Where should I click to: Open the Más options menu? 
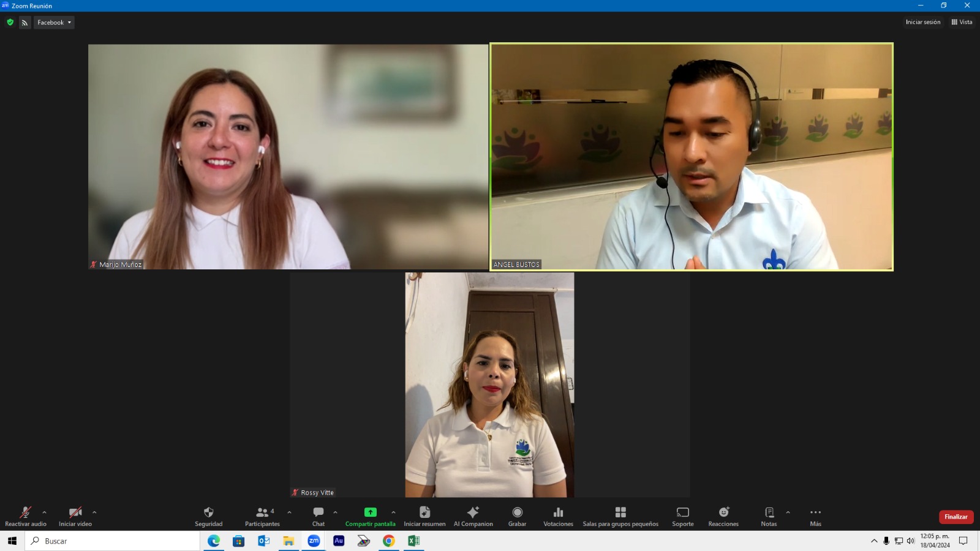pyautogui.click(x=815, y=512)
